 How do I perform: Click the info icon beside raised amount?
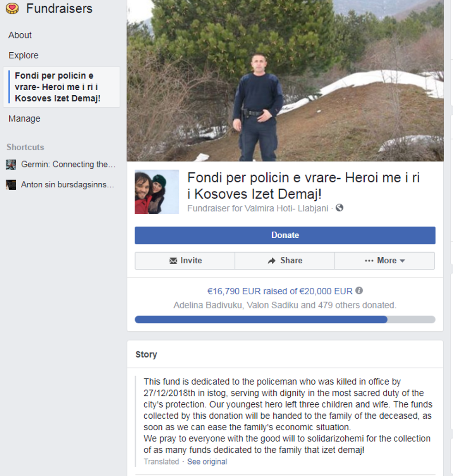coord(359,291)
